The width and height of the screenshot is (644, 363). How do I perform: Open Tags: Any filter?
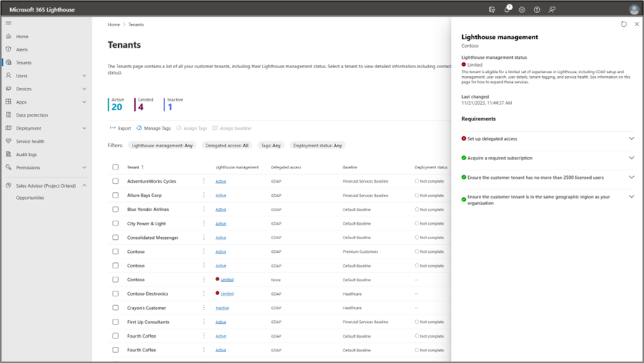pos(271,146)
